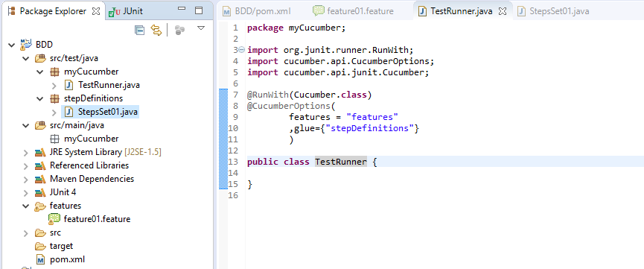
Task: Select the Package Explorer tab
Action: click(54, 11)
